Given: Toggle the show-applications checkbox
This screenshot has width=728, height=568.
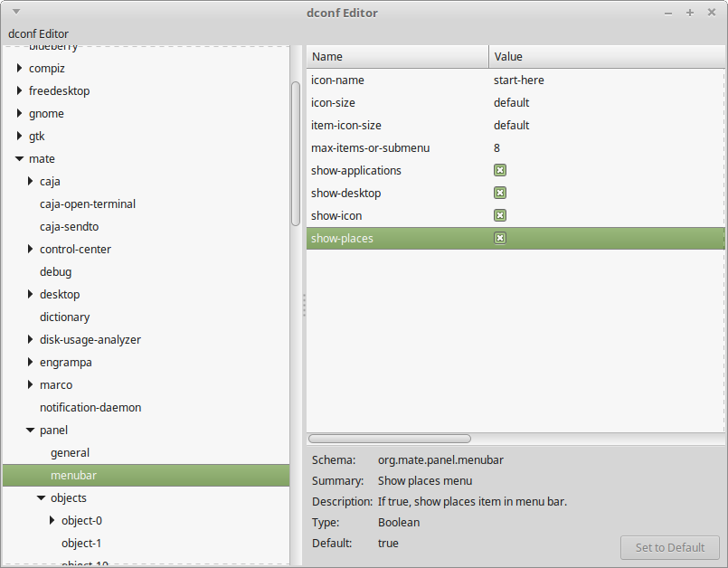Looking at the screenshot, I should click(x=500, y=170).
